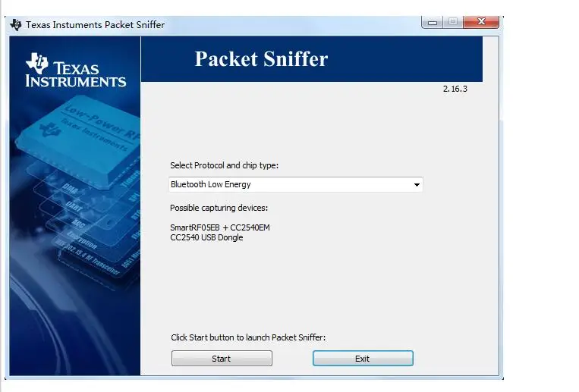The width and height of the screenshot is (579, 392).
Task: Close the Packet Sniffer window
Action: (x=481, y=22)
